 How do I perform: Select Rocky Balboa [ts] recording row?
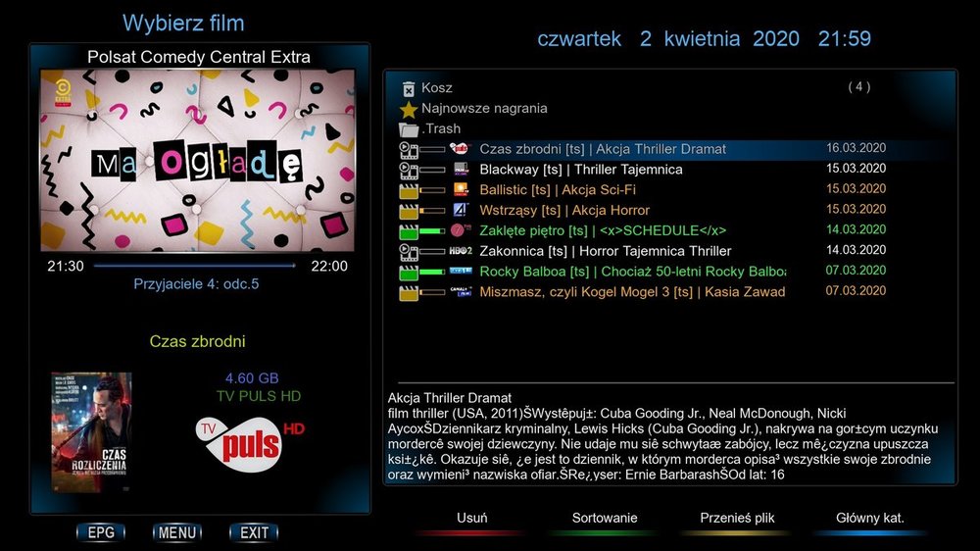pyautogui.click(x=644, y=272)
